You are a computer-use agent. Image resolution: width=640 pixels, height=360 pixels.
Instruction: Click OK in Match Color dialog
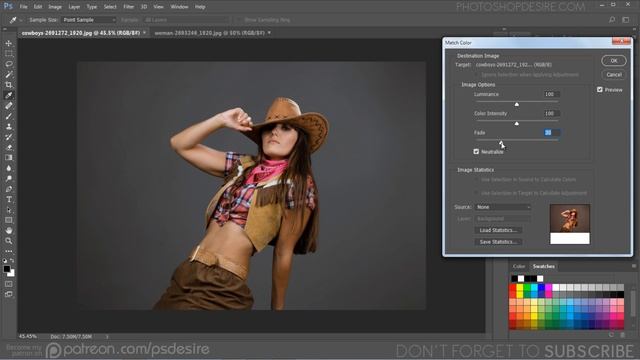tap(613, 61)
